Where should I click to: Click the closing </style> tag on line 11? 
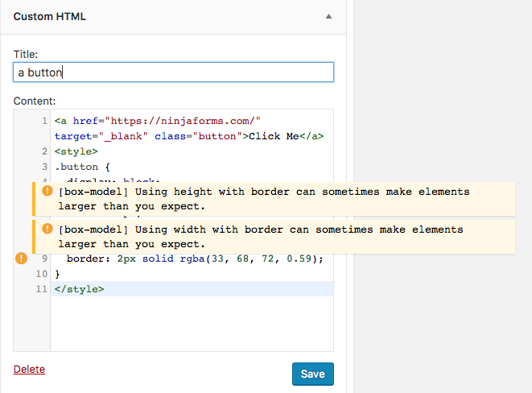point(79,289)
